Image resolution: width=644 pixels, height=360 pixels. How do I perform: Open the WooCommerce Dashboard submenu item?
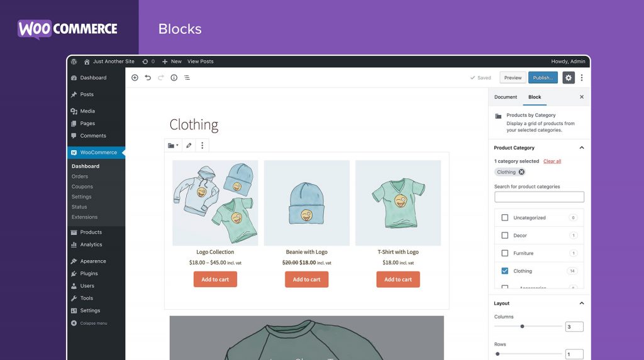(x=86, y=166)
